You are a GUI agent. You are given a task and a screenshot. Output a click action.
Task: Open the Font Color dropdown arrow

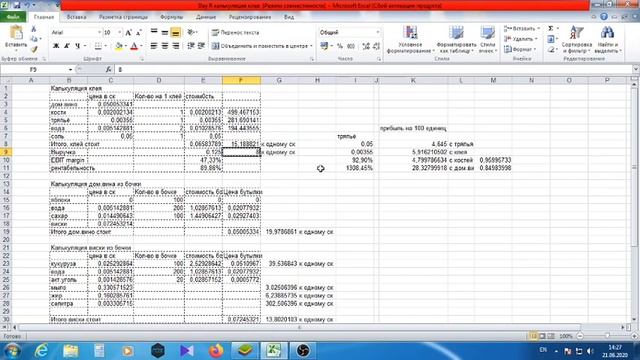tap(141, 46)
